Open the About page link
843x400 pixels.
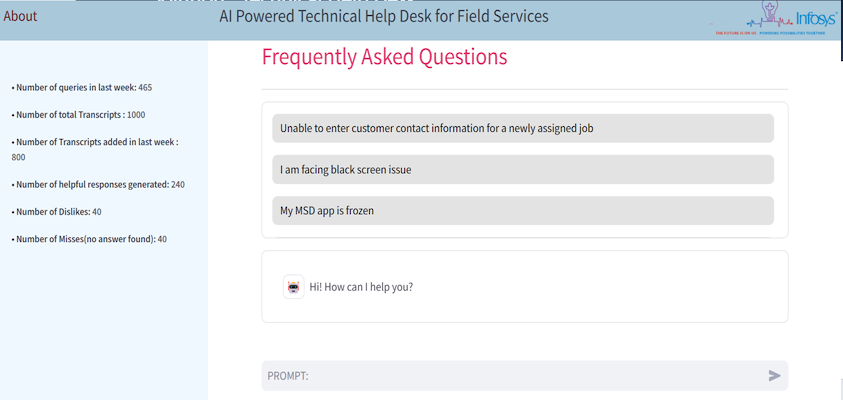point(20,16)
